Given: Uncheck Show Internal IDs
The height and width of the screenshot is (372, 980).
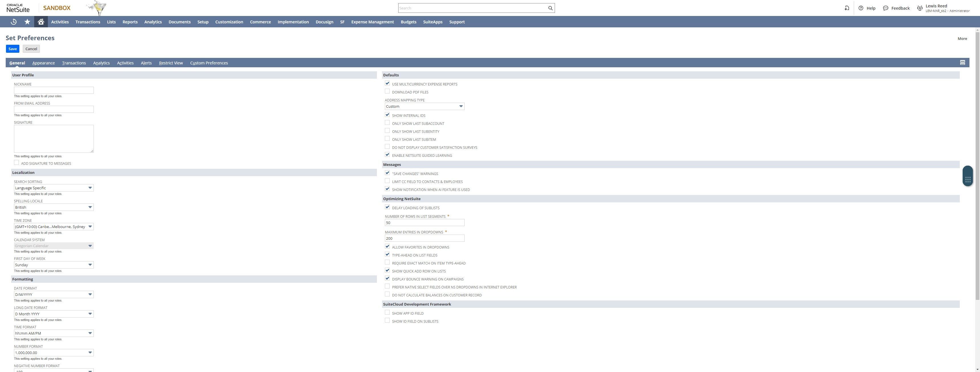Looking at the screenshot, I should (x=387, y=115).
